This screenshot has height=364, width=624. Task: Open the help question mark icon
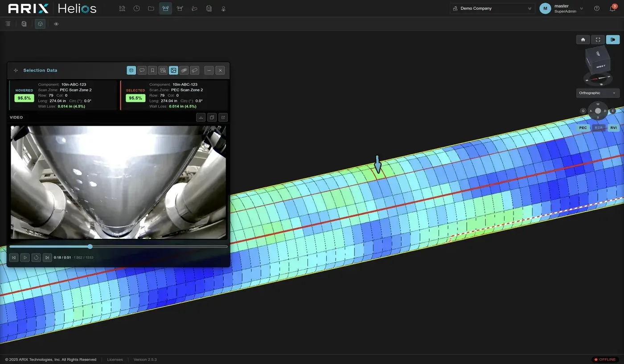597,8
